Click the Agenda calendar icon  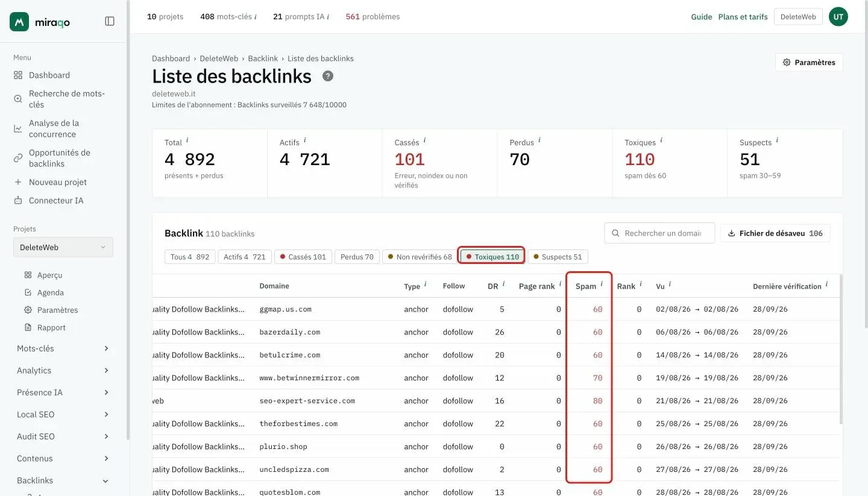[28, 292]
